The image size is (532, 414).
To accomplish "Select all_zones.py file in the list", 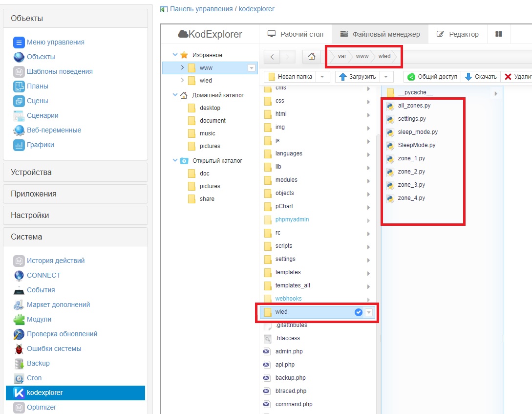I will pos(414,106).
